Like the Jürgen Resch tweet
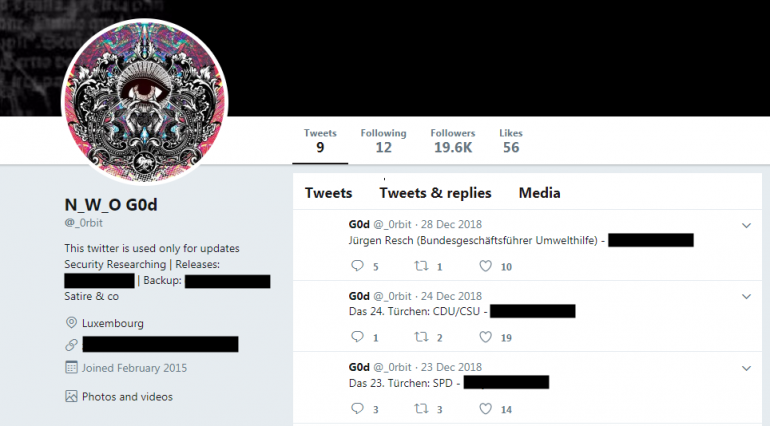 point(485,266)
